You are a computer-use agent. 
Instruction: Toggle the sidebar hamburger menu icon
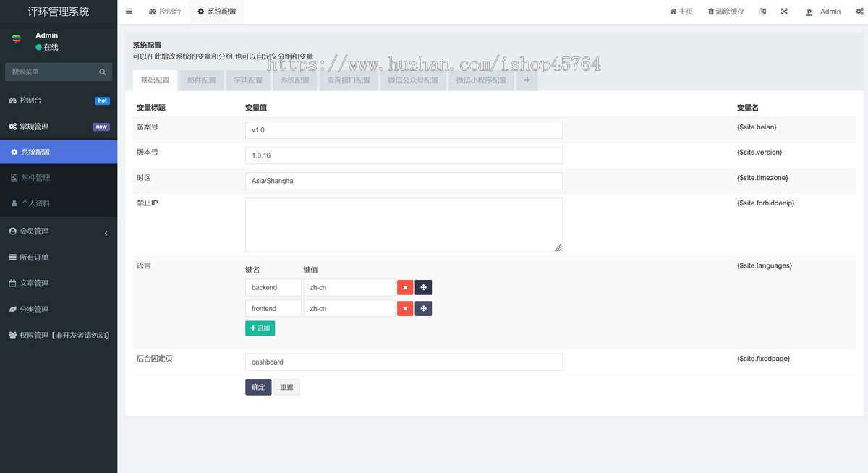pos(129,12)
